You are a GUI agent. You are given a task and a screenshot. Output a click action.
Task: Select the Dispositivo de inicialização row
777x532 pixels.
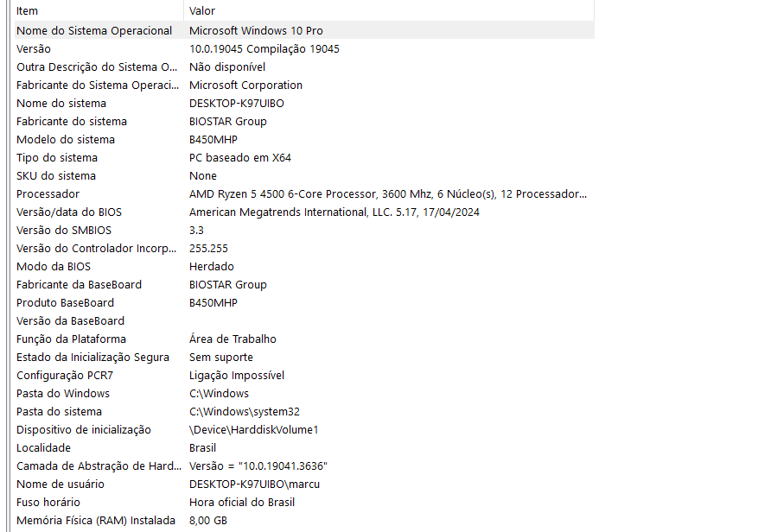304,429
